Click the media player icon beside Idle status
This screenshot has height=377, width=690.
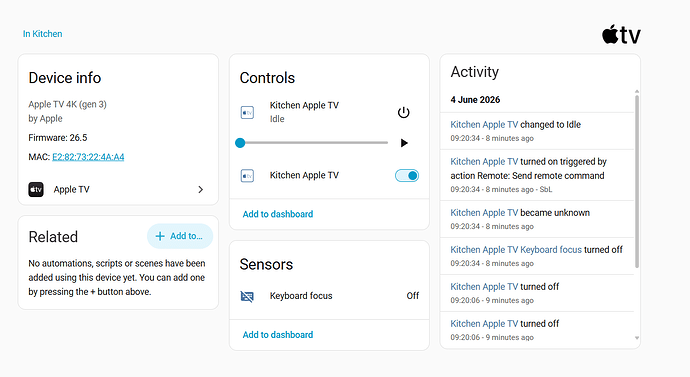tap(247, 112)
